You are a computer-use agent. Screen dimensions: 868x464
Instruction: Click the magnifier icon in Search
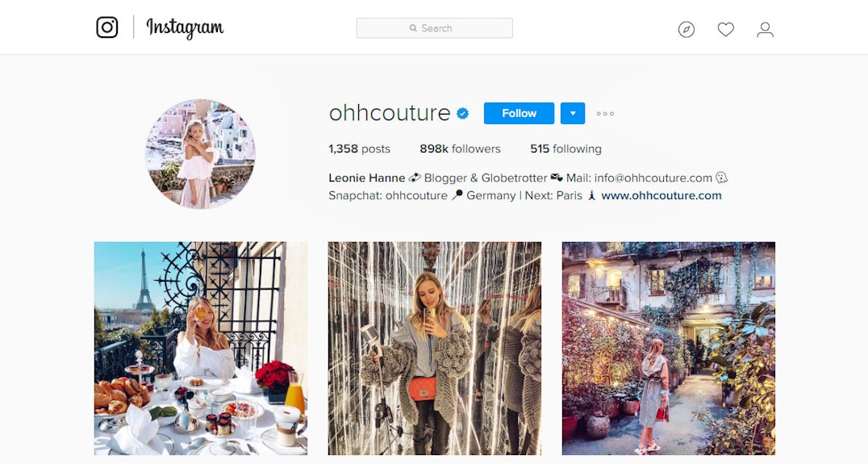click(x=413, y=28)
